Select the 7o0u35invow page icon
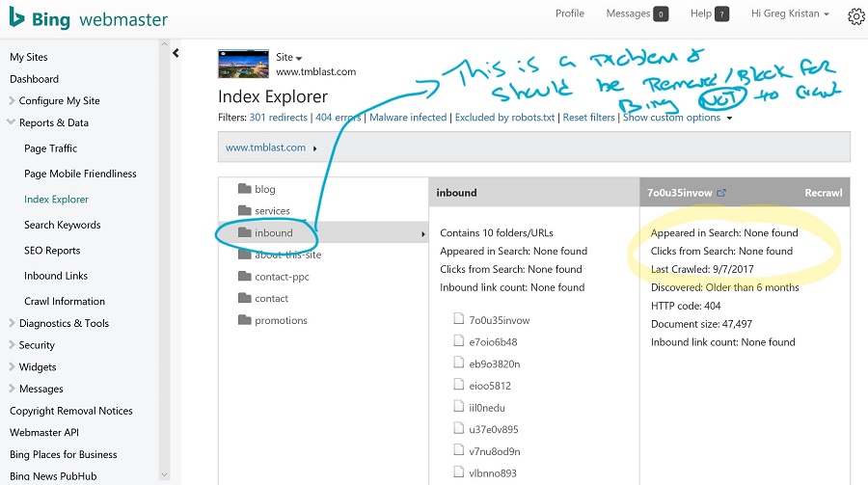 point(458,318)
